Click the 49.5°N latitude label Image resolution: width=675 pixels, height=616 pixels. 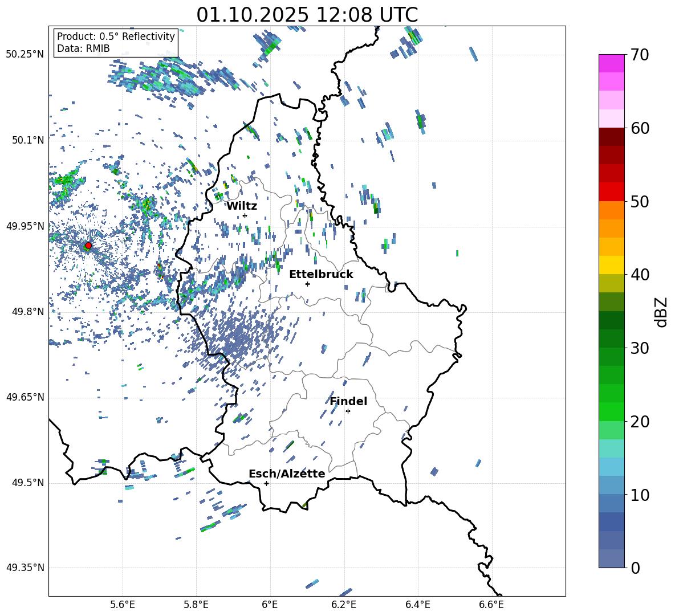pos(27,483)
